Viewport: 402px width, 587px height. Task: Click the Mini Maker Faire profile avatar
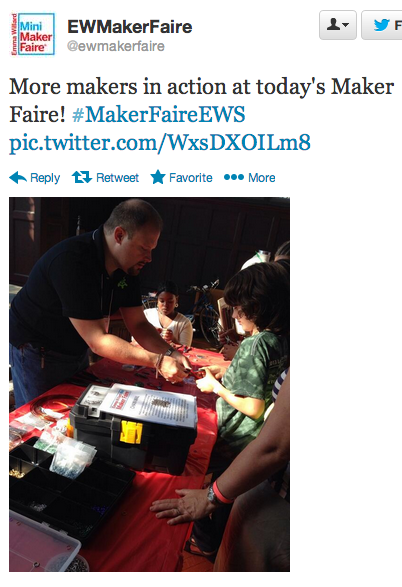click(33, 34)
